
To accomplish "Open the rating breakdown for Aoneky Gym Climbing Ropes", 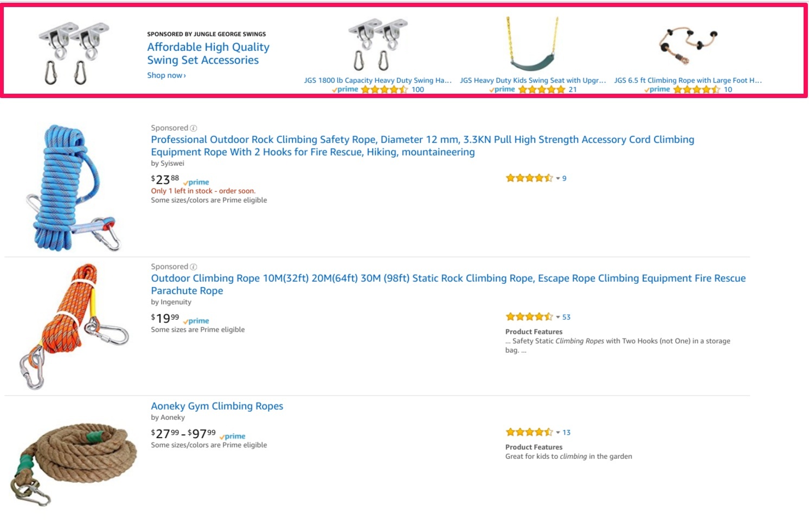I will coord(558,432).
